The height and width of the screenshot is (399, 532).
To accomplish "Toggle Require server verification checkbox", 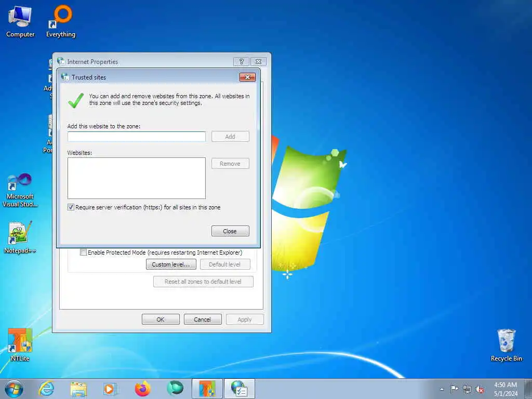I will [71, 207].
